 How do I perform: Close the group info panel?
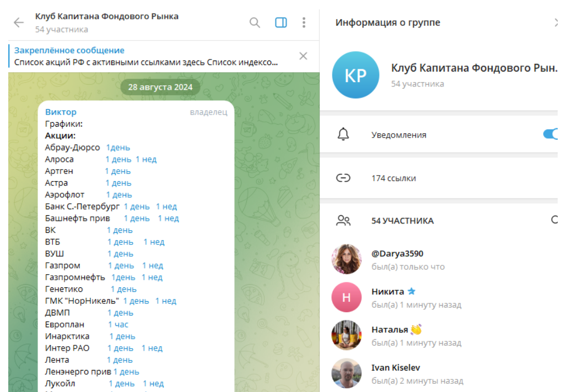click(555, 23)
